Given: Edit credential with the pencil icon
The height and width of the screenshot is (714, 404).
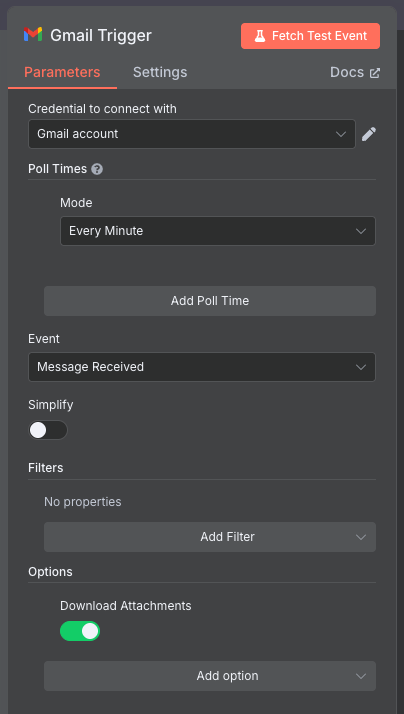Looking at the screenshot, I should point(369,134).
